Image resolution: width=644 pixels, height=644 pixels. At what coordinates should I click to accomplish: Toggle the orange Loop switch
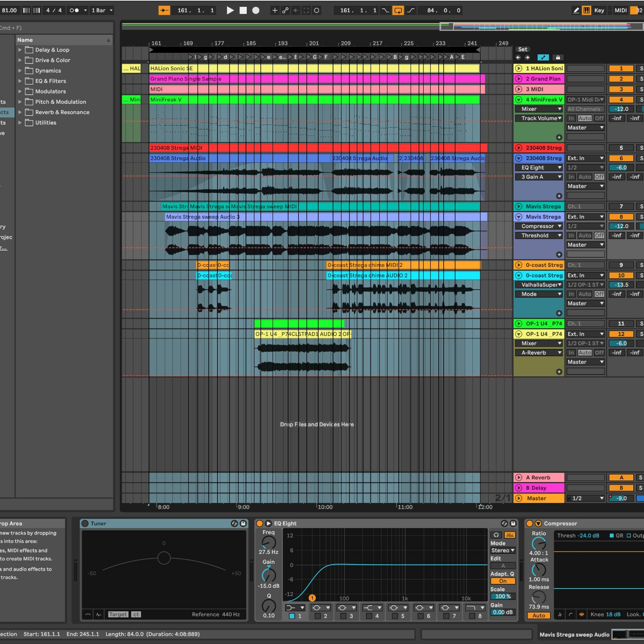click(x=398, y=10)
